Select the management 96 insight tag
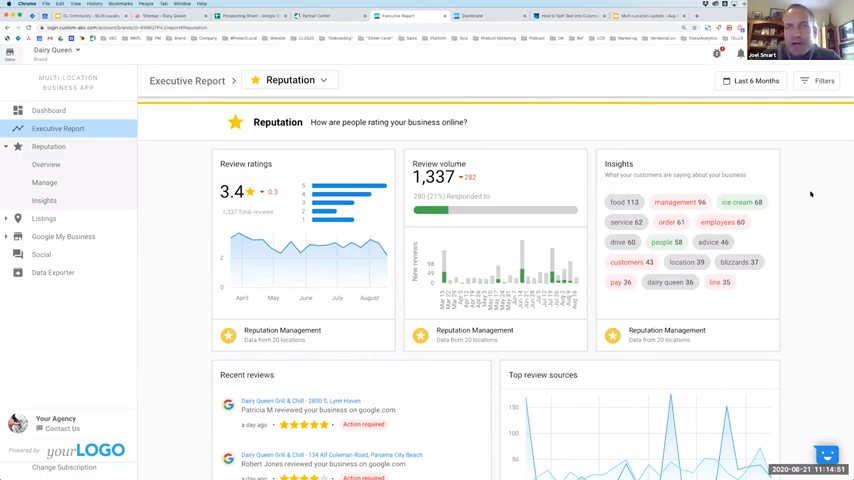 click(x=680, y=202)
